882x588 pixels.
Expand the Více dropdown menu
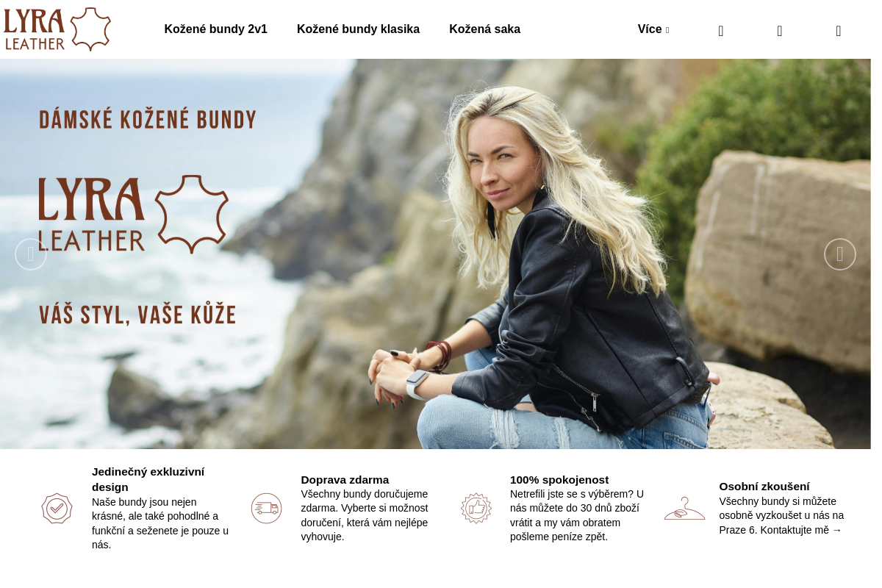click(653, 29)
